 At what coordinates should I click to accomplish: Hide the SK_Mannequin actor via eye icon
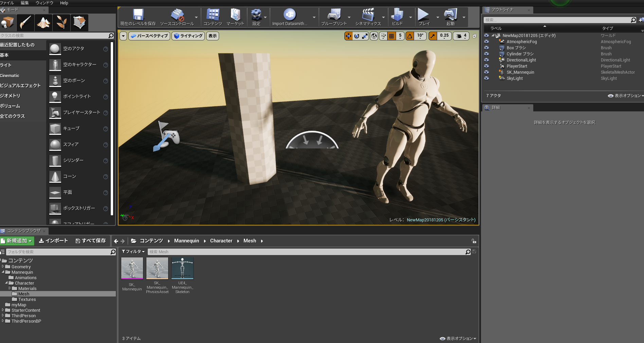click(x=486, y=72)
